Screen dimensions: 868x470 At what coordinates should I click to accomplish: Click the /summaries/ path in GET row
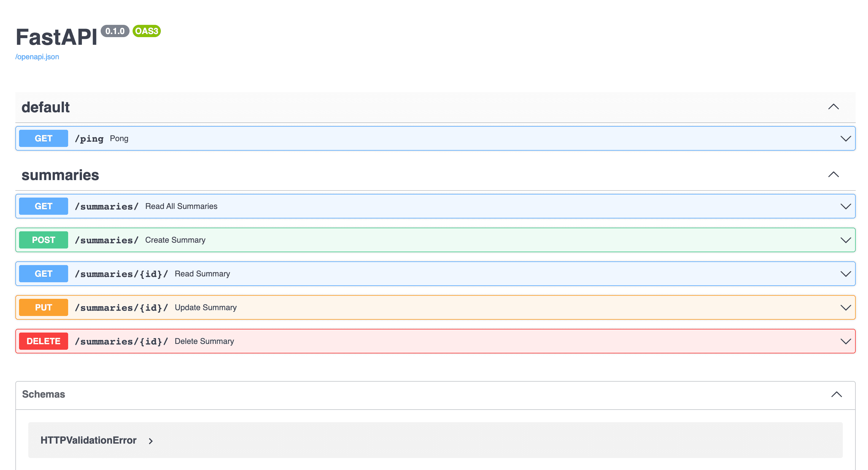(x=107, y=206)
